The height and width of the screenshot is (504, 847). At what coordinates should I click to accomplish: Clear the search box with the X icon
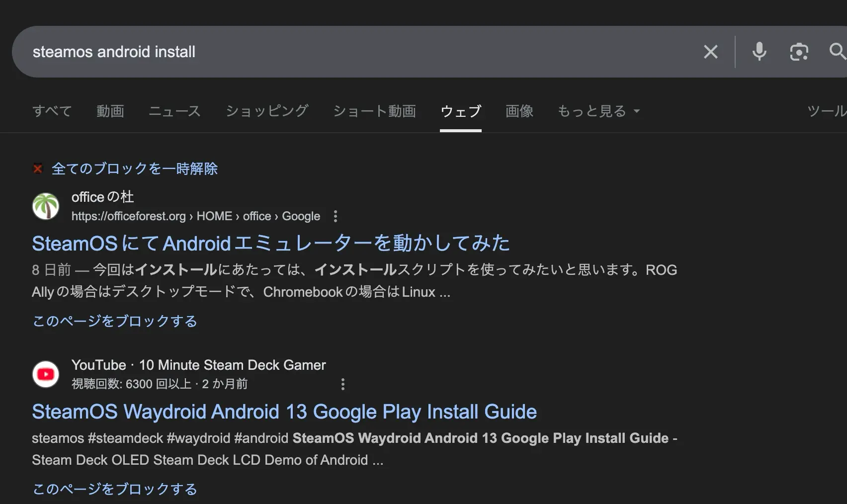(x=711, y=52)
